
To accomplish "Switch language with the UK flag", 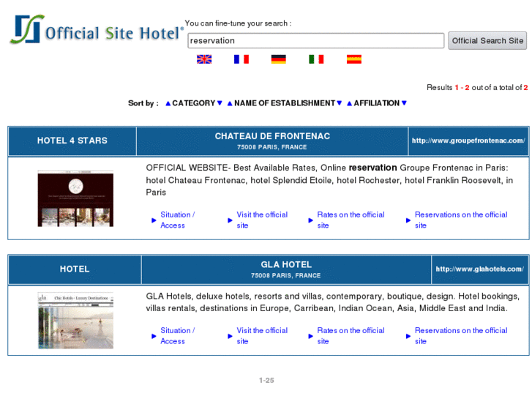I will pyautogui.click(x=204, y=59).
